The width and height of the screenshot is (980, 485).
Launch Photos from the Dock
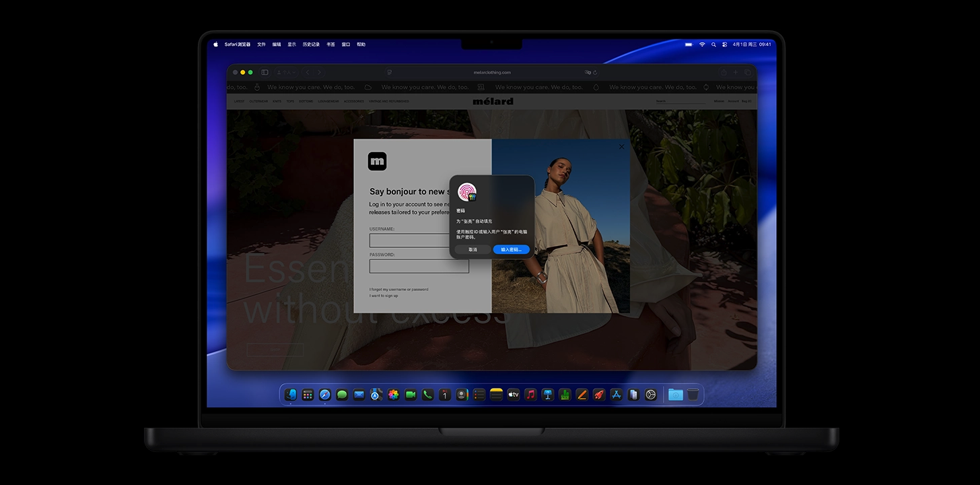click(393, 395)
